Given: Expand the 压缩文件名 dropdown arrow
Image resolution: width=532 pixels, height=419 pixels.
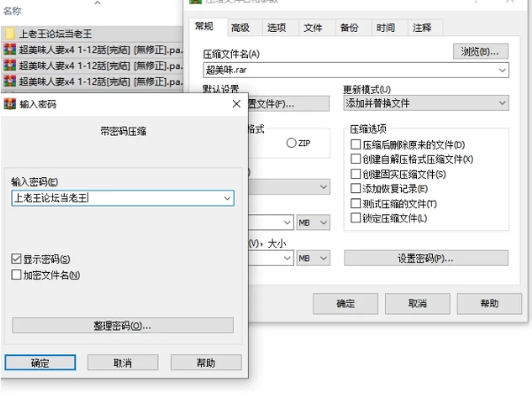Looking at the screenshot, I should (x=502, y=70).
